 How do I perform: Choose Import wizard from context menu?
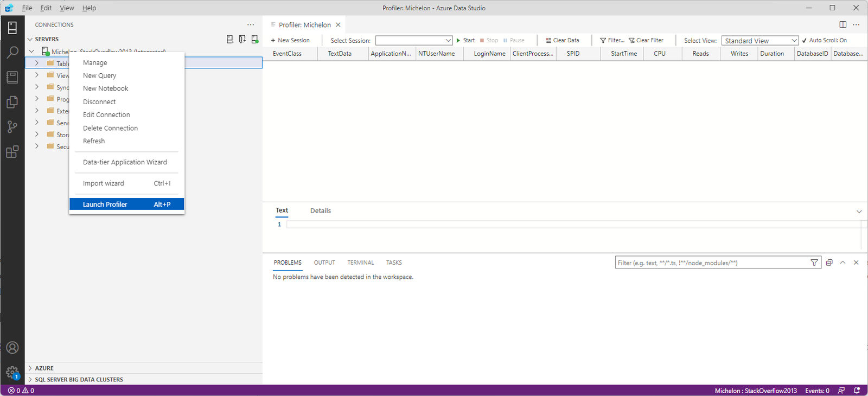pos(126,183)
